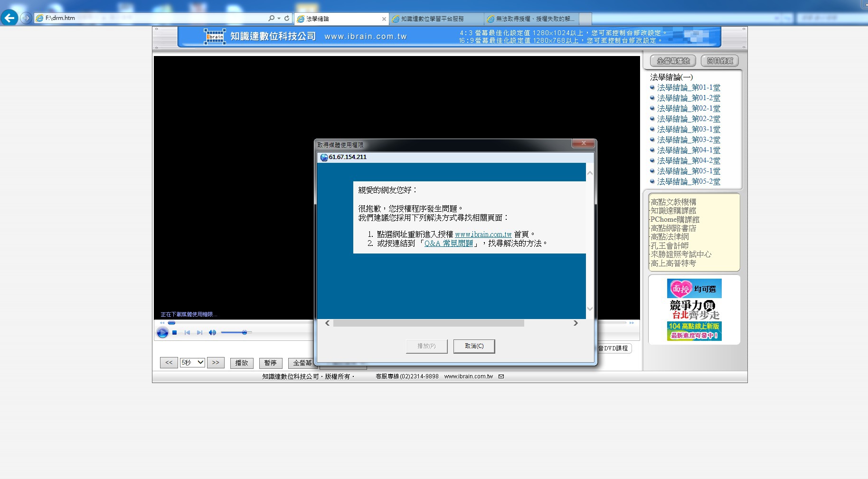Image resolution: width=868 pixels, height=479 pixels.
Task: Click the Previous track icon in the player
Action: pos(187,333)
